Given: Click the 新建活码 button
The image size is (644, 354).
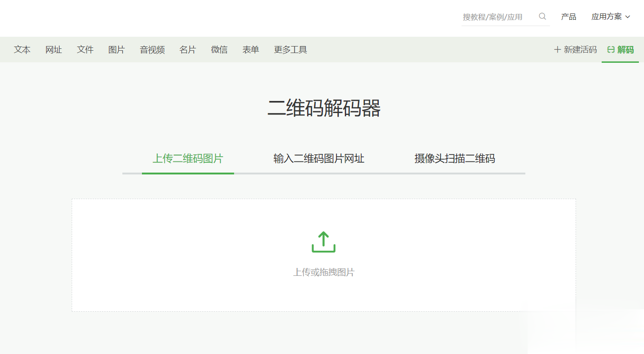Looking at the screenshot, I should point(575,49).
